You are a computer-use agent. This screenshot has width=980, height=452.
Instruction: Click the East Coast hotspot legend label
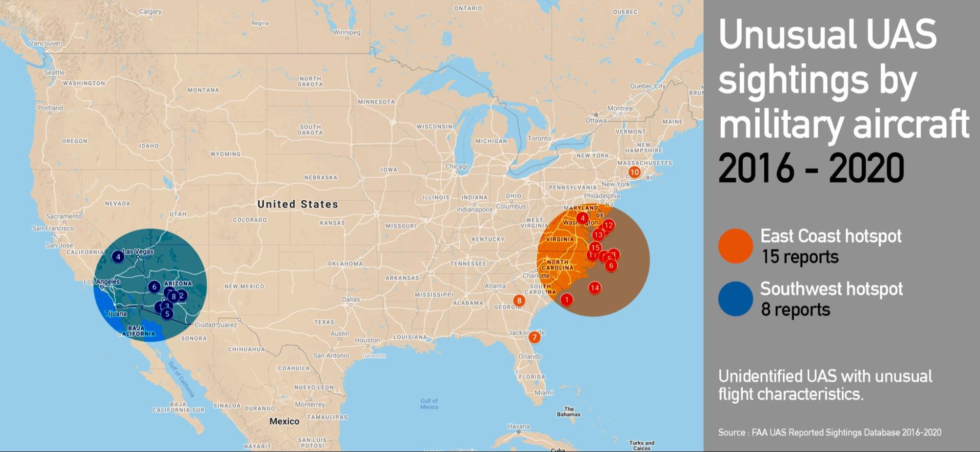830,236
